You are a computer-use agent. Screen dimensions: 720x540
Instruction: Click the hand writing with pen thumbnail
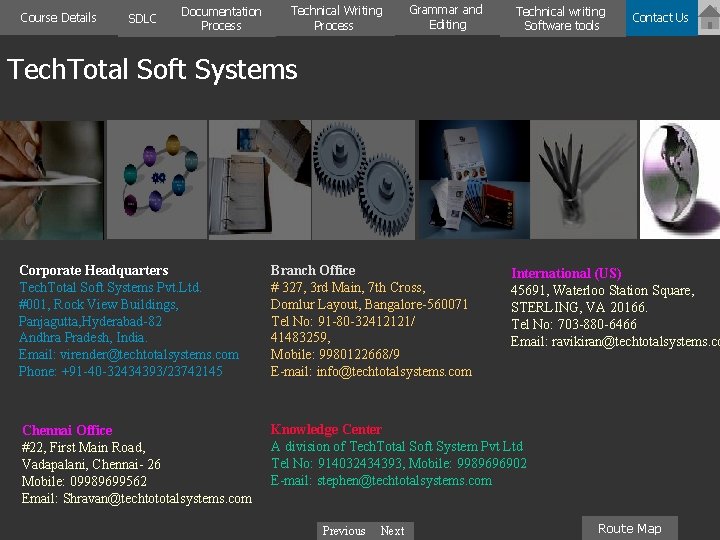(x=52, y=180)
